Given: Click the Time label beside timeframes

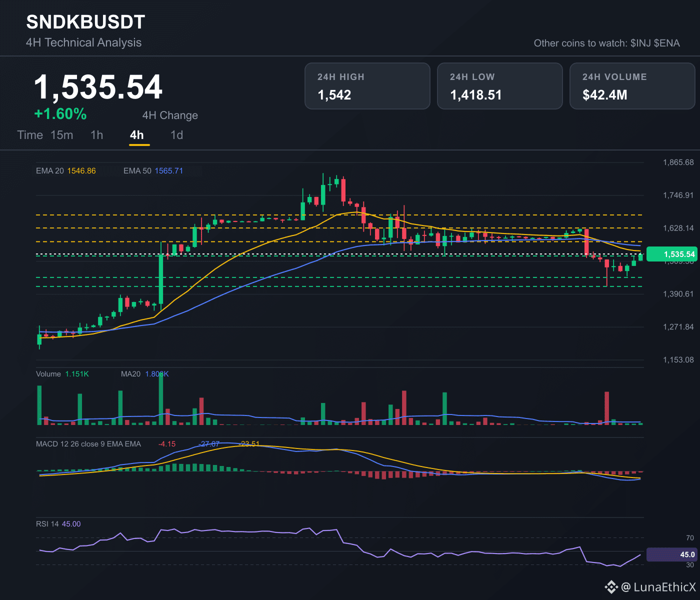Looking at the screenshot, I should (30, 135).
